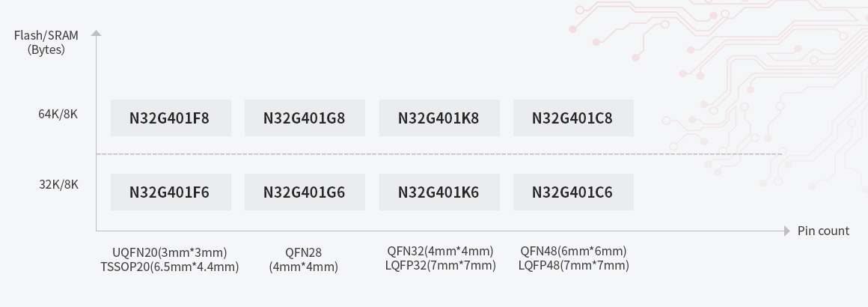Select the QFN32(4mm*4mm) package label
The width and height of the screenshot is (868, 307).
440,251
